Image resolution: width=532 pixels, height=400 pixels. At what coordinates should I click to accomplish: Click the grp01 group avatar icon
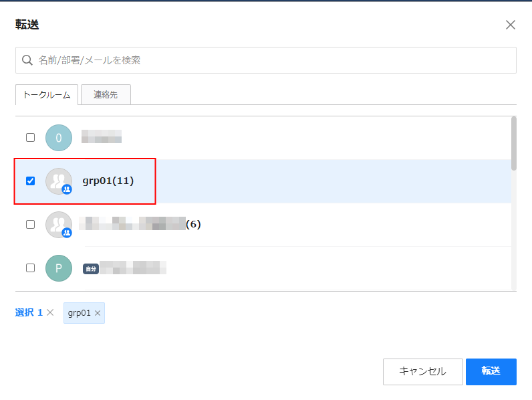click(x=59, y=181)
